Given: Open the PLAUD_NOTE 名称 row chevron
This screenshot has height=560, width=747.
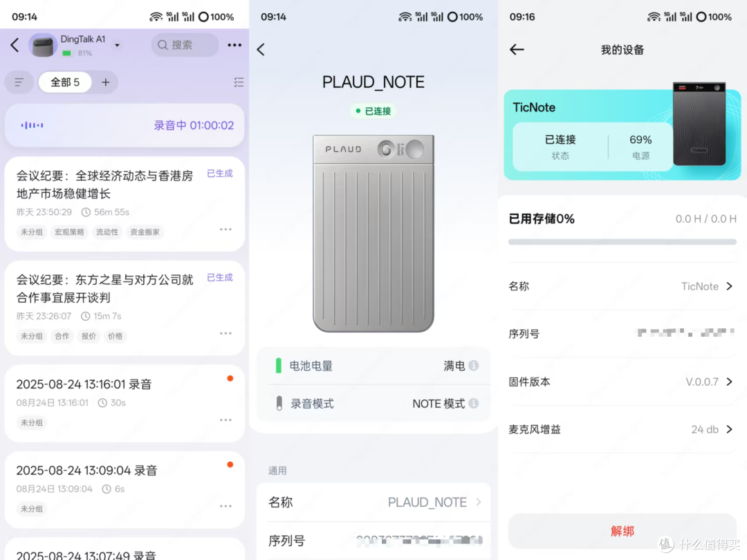Looking at the screenshot, I should pyautogui.click(x=479, y=502).
